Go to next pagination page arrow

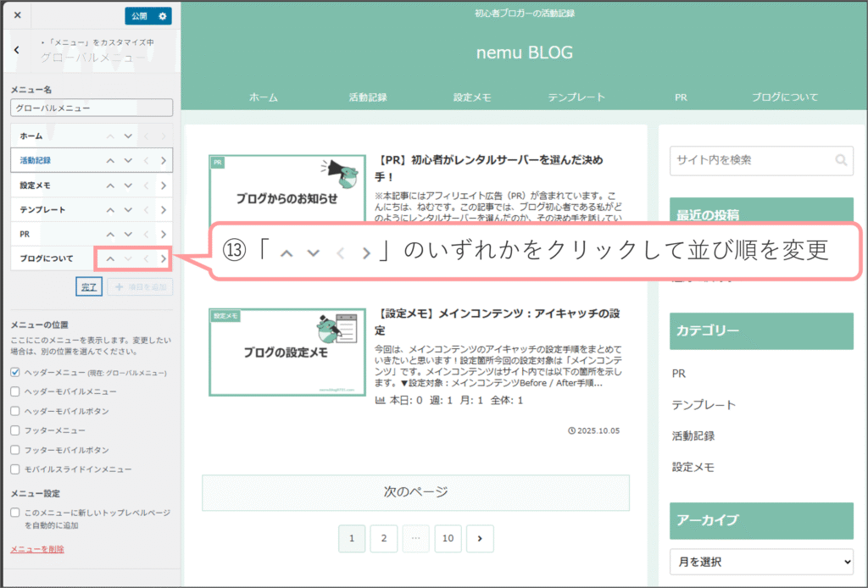pyautogui.click(x=480, y=538)
